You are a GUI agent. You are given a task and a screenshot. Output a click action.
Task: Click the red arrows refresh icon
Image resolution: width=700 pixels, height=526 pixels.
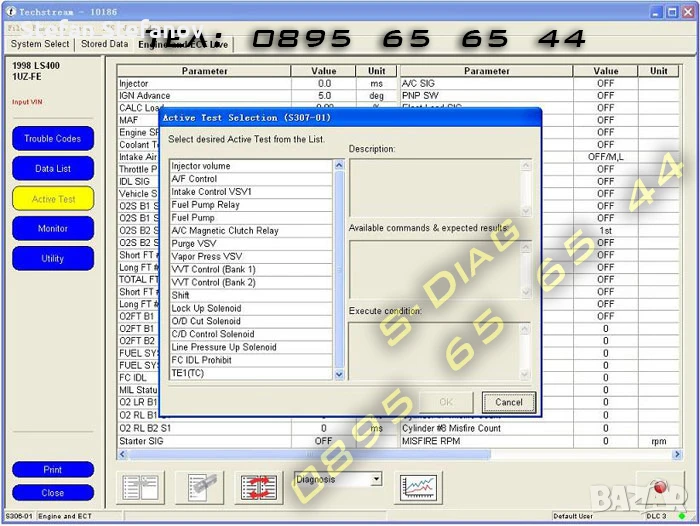pos(258,487)
